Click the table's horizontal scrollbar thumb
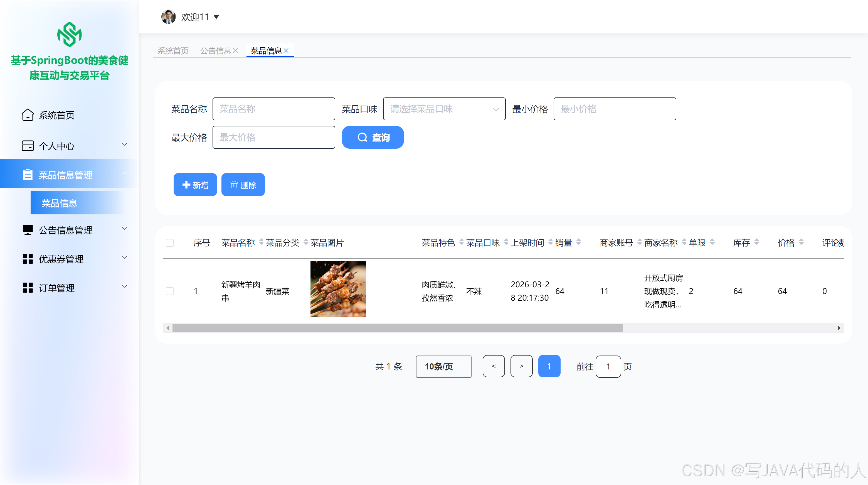 tap(397, 328)
